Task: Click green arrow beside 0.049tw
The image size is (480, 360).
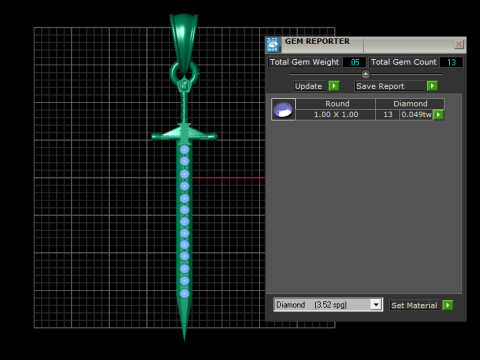Action: (x=439, y=115)
